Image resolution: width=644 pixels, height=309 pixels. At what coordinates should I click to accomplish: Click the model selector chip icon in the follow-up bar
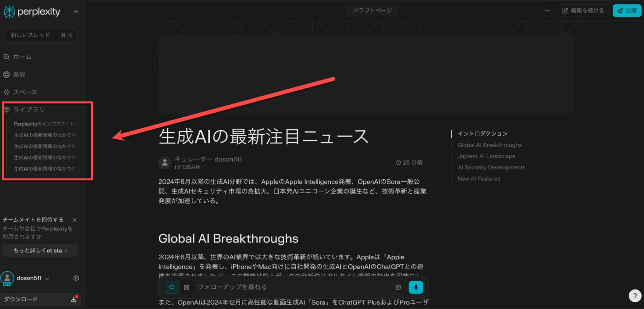(x=398, y=287)
